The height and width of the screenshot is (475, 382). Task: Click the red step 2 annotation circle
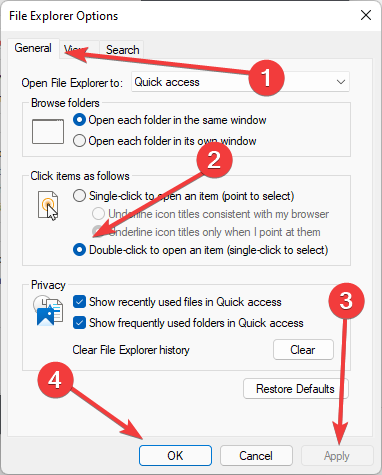(214, 160)
